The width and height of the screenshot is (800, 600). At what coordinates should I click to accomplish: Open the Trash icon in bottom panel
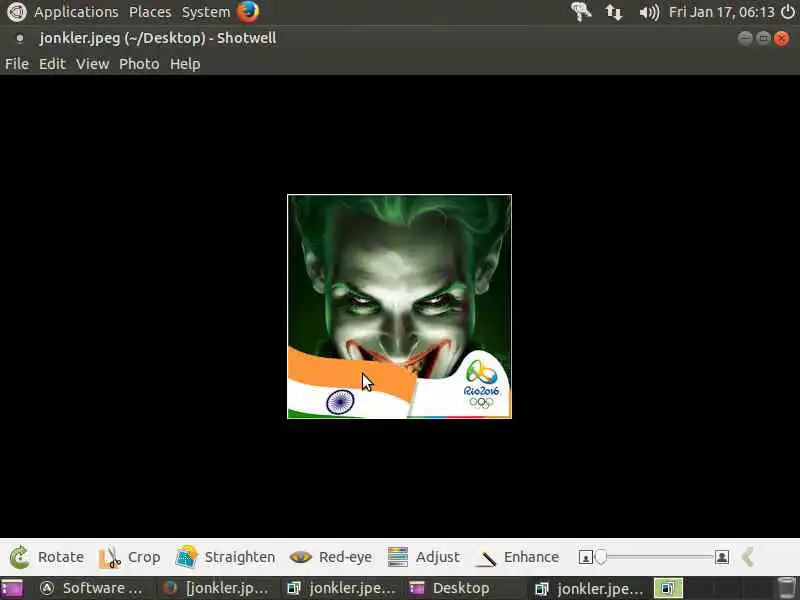tap(786, 588)
